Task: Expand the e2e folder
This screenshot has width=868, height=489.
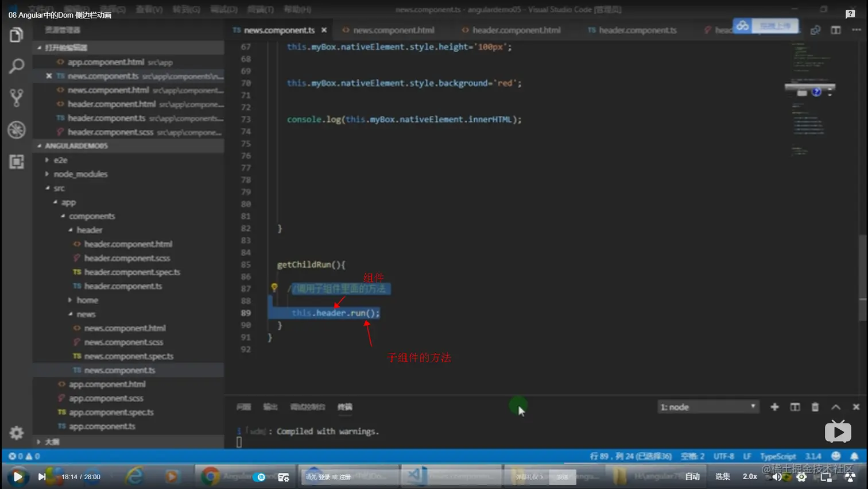Action: pos(47,160)
